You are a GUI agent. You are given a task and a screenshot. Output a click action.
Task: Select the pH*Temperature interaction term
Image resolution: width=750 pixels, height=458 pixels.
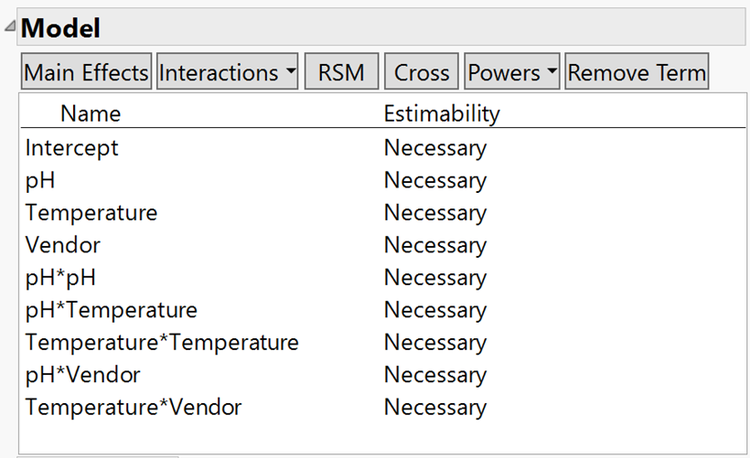coord(111,310)
